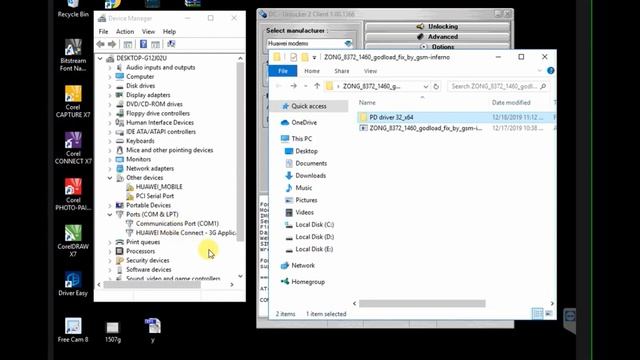Click the Back arrow in File Explorer

[x=279, y=86]
